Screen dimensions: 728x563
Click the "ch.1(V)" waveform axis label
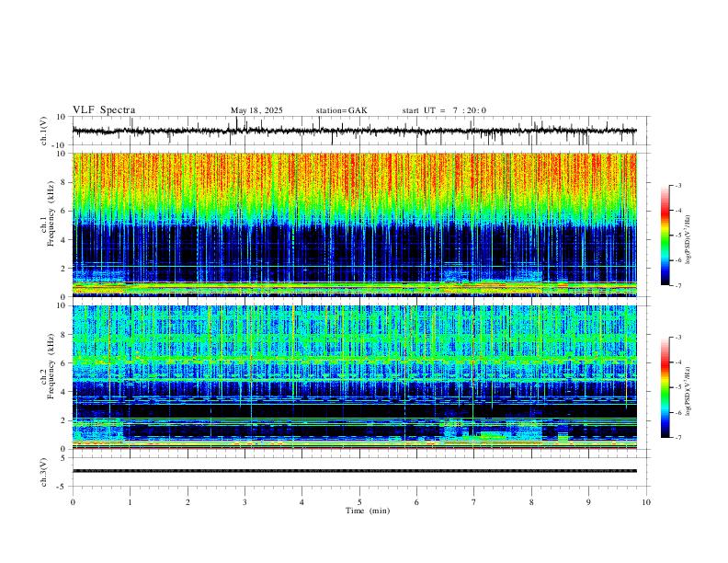pyautogui.click(x=44, y=131)
